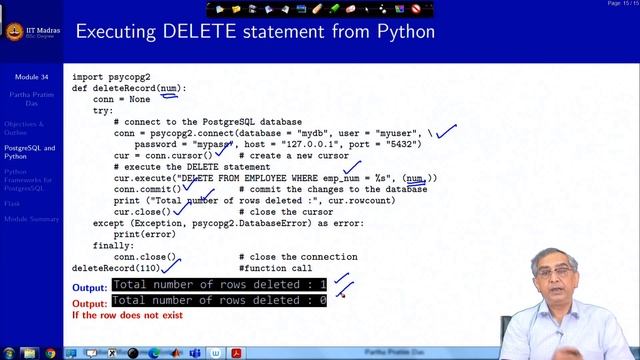Click the floppy save icon in annotation toolbar
This screenshot has height=360, width=640.
pos(252,9)
